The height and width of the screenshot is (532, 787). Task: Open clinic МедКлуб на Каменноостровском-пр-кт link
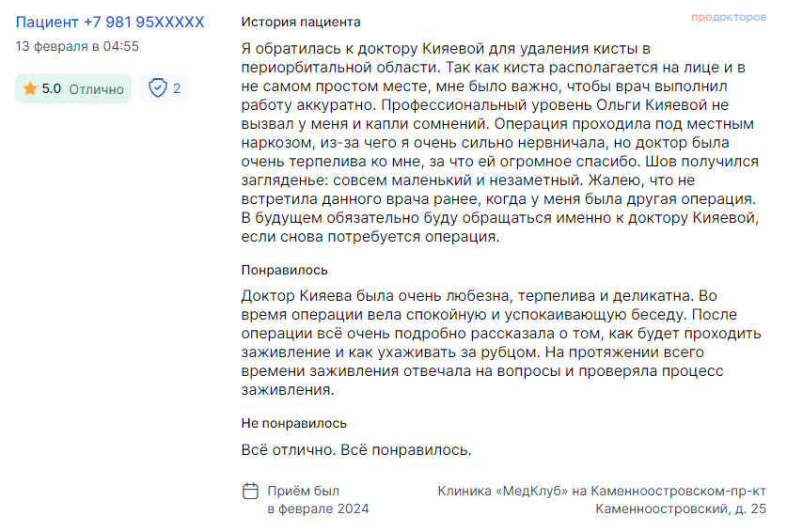[x=602, y=491]
